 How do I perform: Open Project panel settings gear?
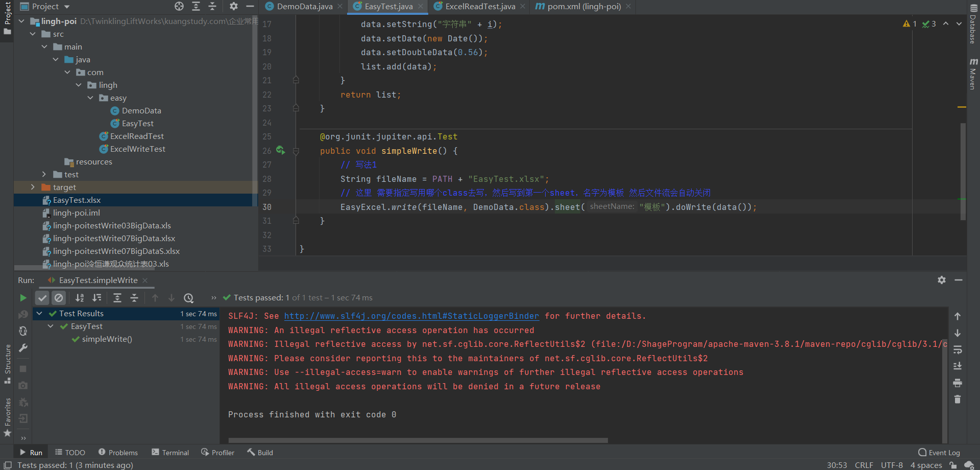(233, 6)
